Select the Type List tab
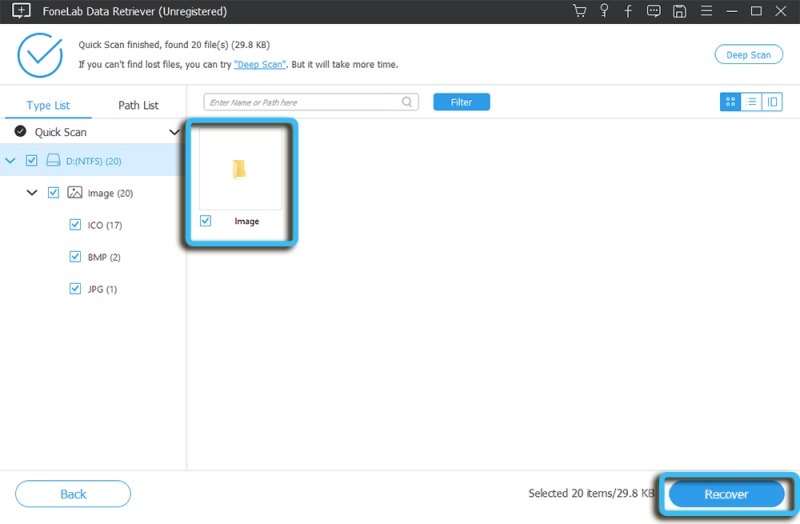 tap(48, 105)
